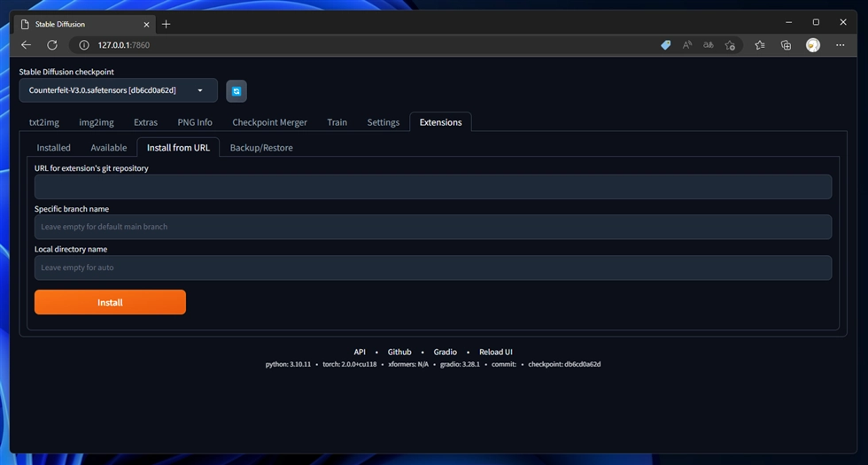Click the 'Stable Diffusion checkpoint' label
Screen dimensions: 868x465
[x=66, y=72]
